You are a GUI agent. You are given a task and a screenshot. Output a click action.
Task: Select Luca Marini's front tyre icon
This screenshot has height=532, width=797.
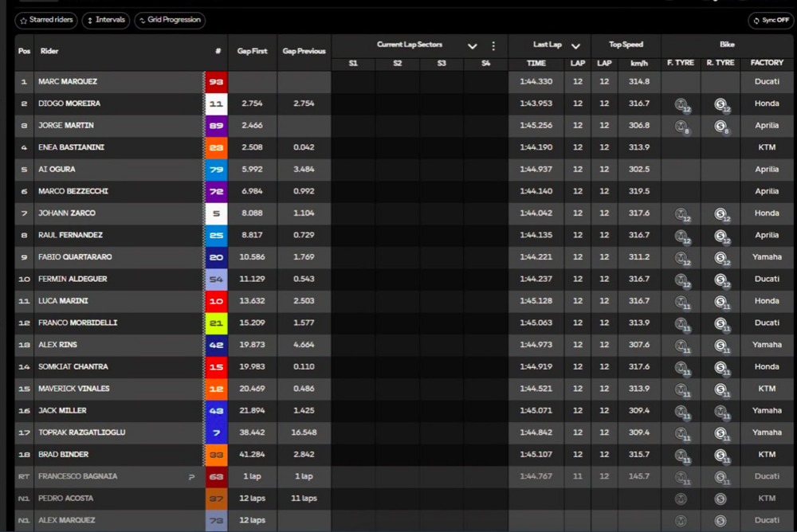coord(681,302)
